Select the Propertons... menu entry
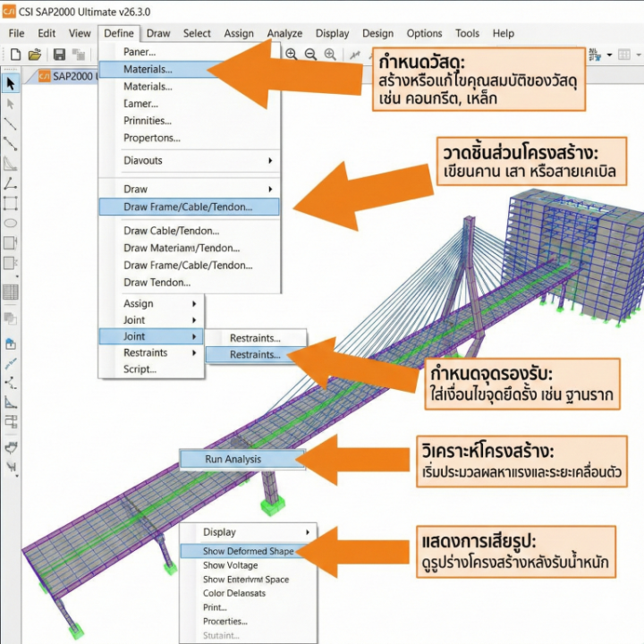The width and height of the screenshot is (644, 644). pyautogui.click(x=152, y=138)
